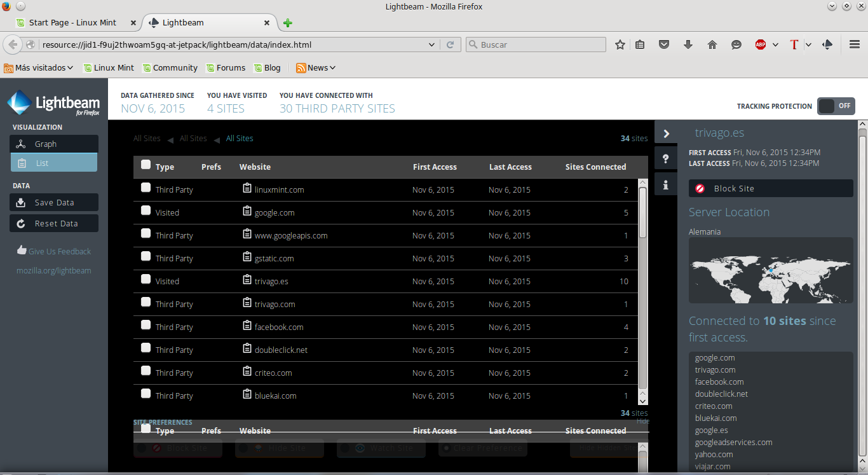This screenshot has width=868, height=475.
Task: Click the red T toolbar icon
Action: (x=794, y=45)
